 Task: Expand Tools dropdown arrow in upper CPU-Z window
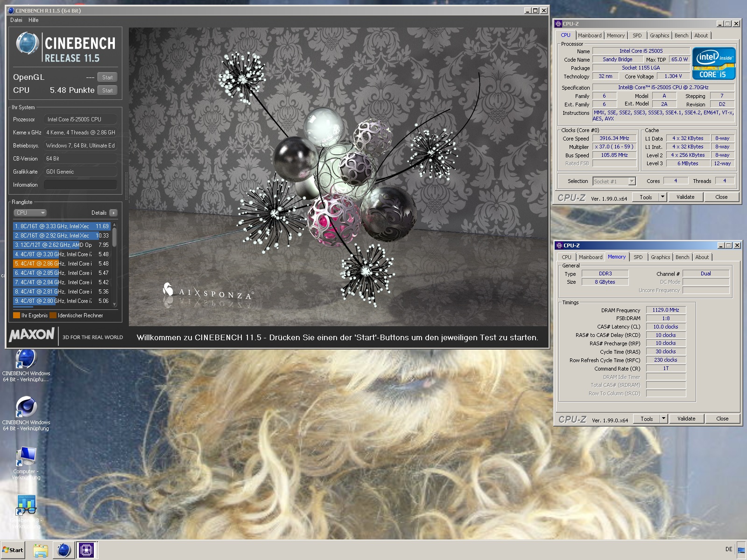662,197
